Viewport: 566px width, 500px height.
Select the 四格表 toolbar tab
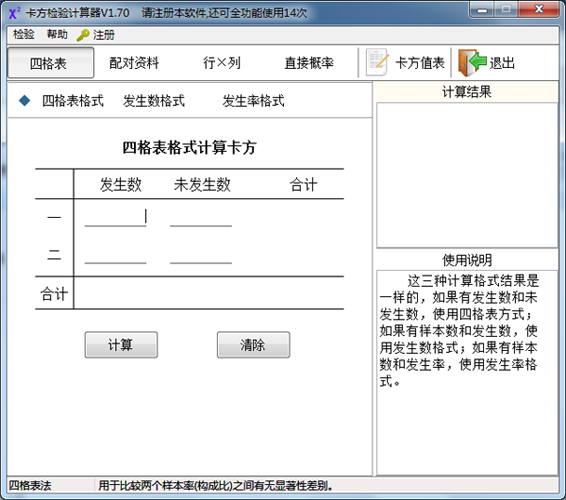[51, 63]
